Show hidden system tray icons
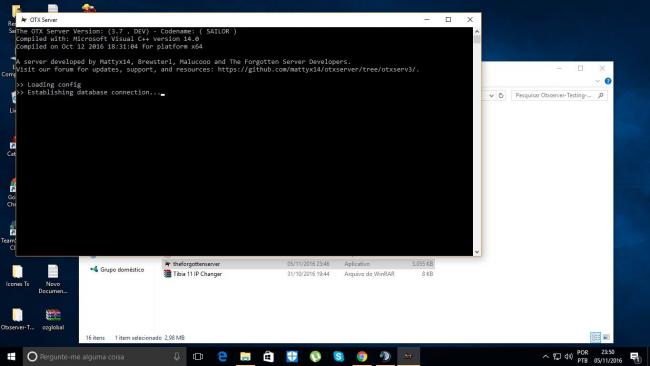Viewport: 650px width, 366px height. point(546,356)
